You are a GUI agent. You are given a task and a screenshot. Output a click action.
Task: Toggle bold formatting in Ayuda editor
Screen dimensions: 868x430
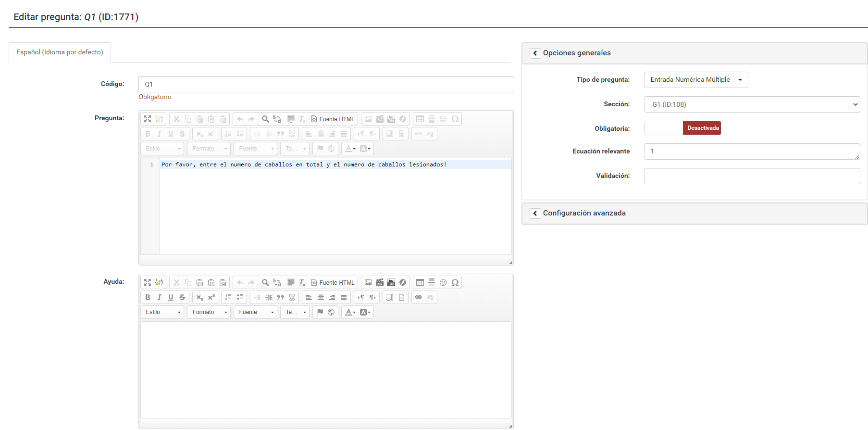pos(148,297)
